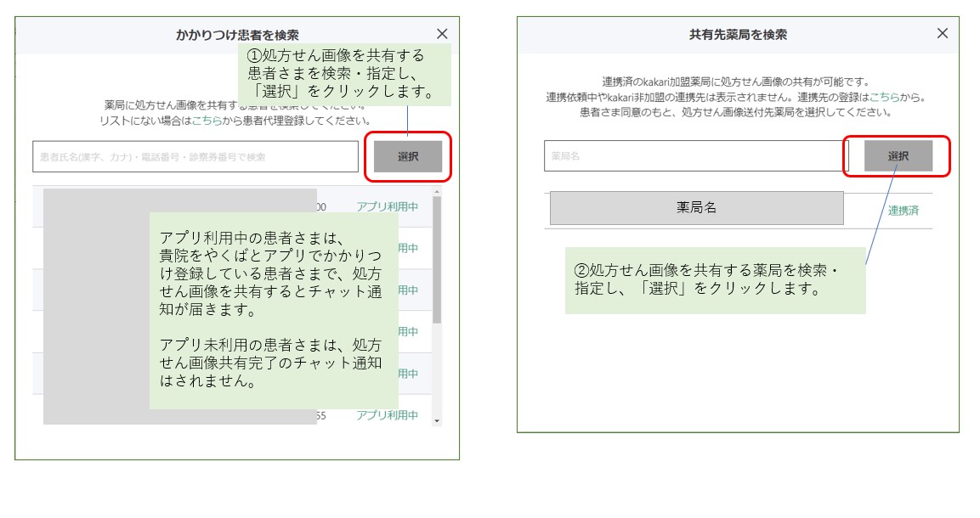Click the patient list scroll down arrow

[x=437, y=421]
